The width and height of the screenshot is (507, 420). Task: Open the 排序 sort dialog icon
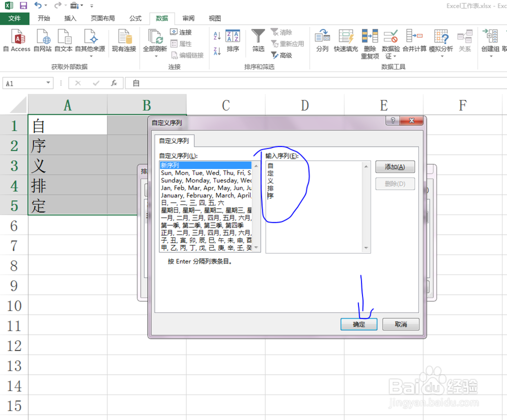click(x=233, y=41)
